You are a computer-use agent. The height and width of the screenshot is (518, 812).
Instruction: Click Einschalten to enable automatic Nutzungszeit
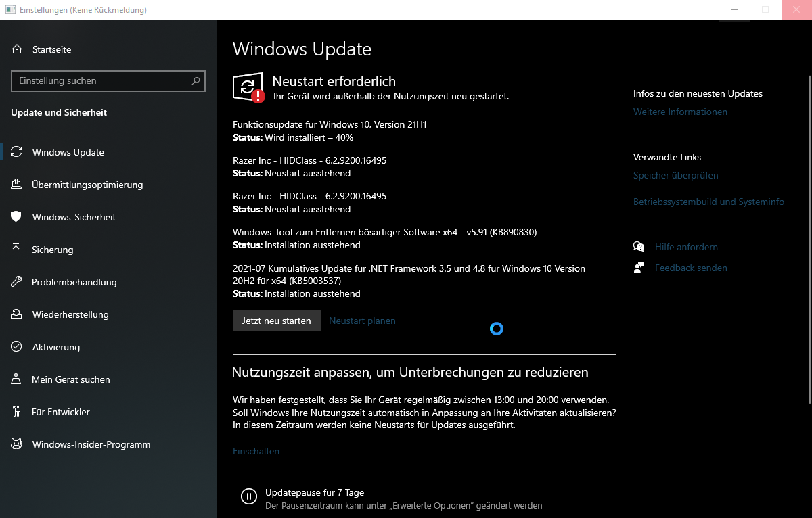point(256,451)
